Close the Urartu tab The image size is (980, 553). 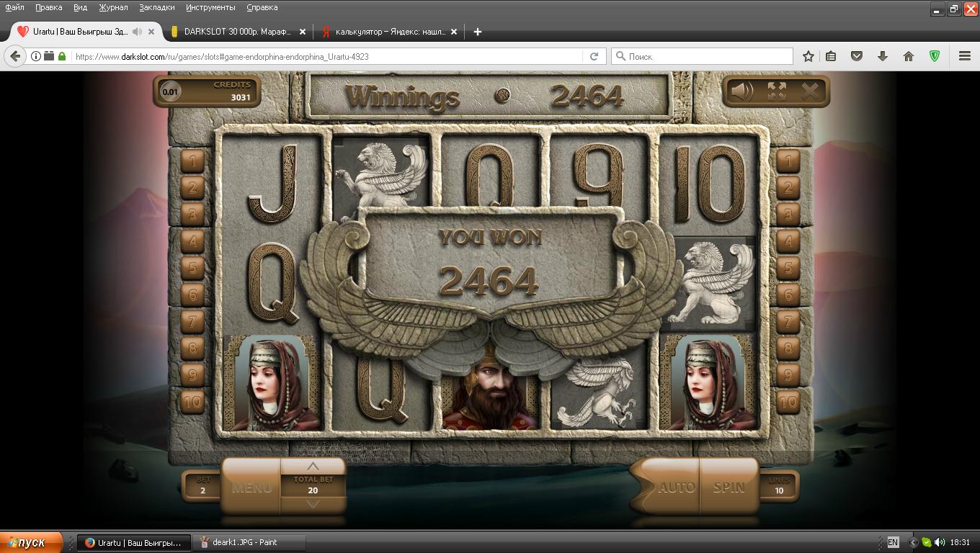(x=151, y=32)
